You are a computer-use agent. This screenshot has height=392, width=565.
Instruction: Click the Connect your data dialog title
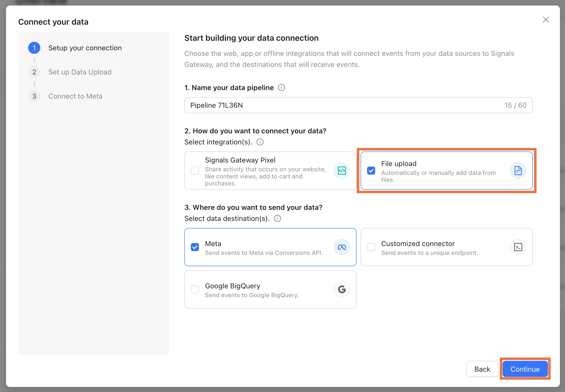[x=53, y=22]
